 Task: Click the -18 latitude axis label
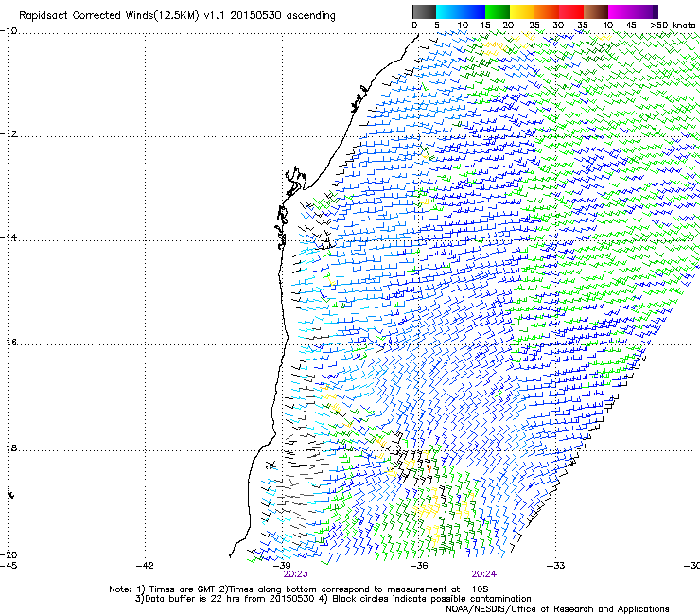9,448
